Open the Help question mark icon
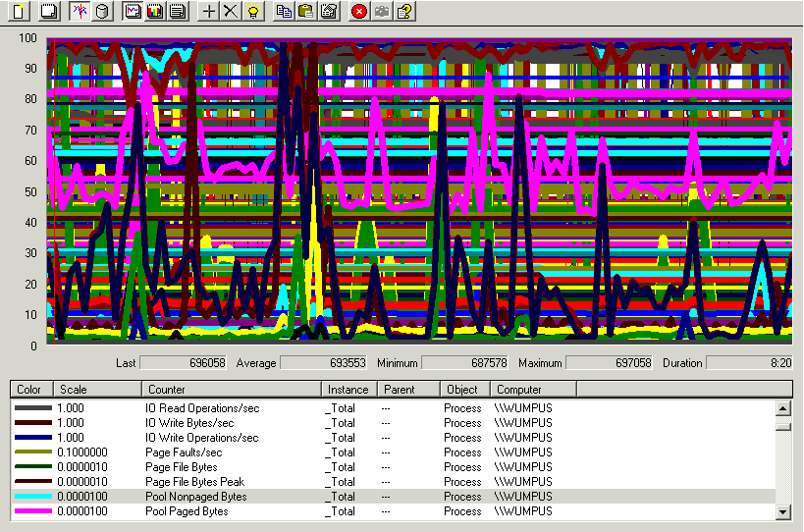Viewport: 804px width, 532px height. 404,11
